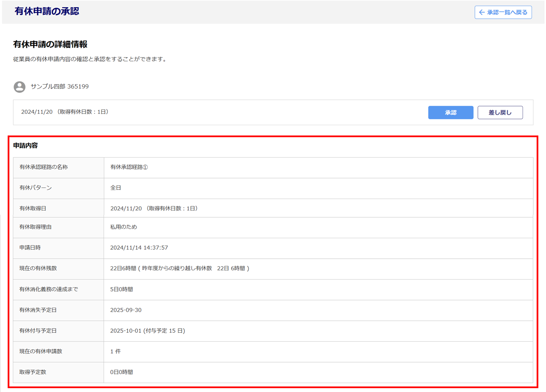Select the 有休消失予定日 date 2025-09-30

pos(126,310)
